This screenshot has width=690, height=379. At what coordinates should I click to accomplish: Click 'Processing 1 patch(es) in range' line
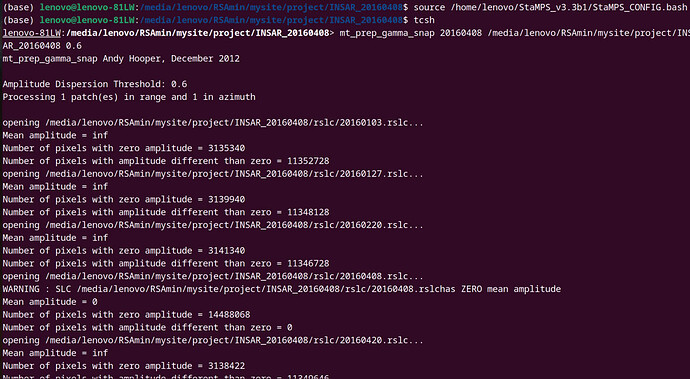[129, 97]
